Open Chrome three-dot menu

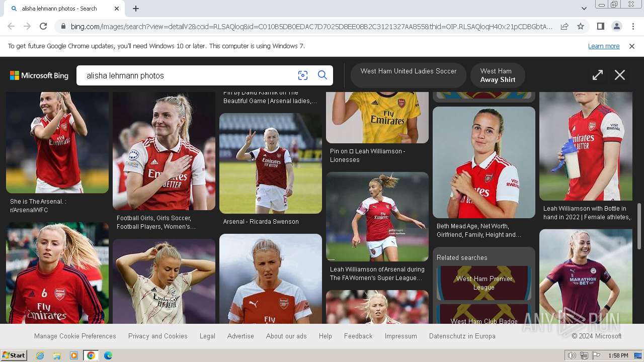(x=633, y=26)
